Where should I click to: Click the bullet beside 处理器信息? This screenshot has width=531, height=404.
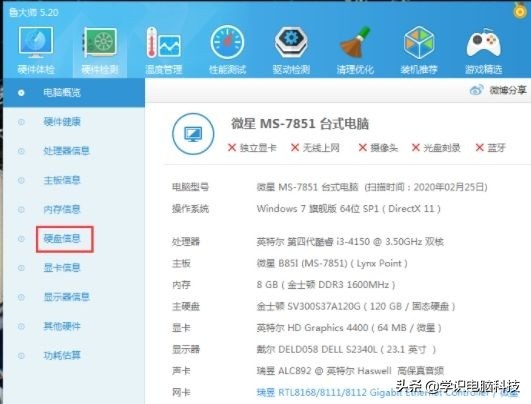point(21,151)
